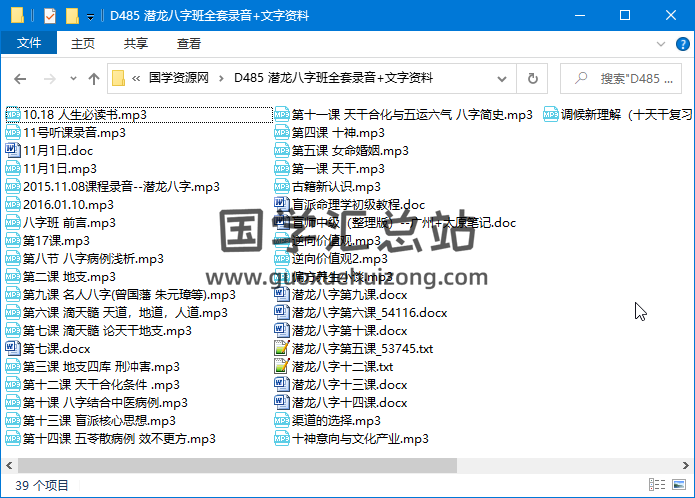Select file 第七课 滴天髓 论天干地支.mp3
The height and width of the screenshot is (498, 695).
(99, 331)
